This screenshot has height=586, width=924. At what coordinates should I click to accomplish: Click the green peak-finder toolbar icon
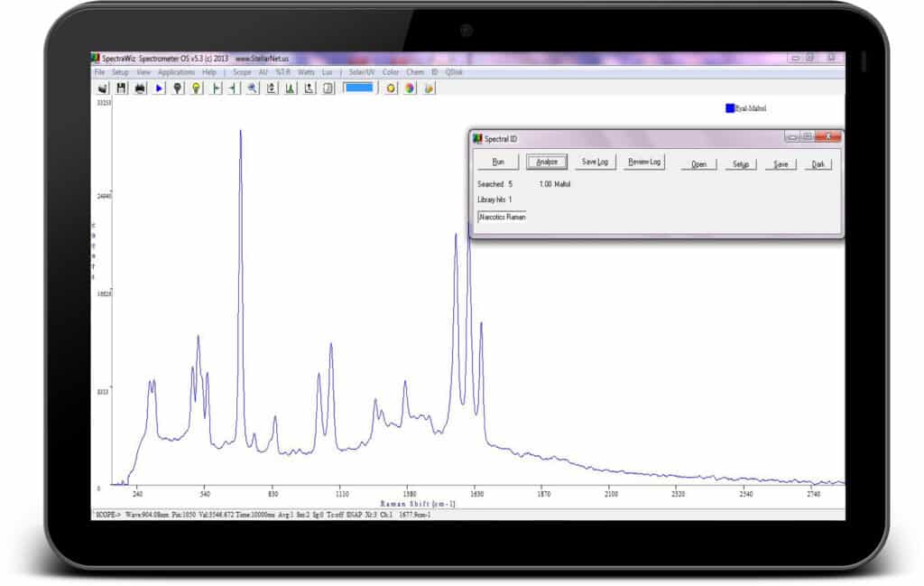click(x=290, y=88)
